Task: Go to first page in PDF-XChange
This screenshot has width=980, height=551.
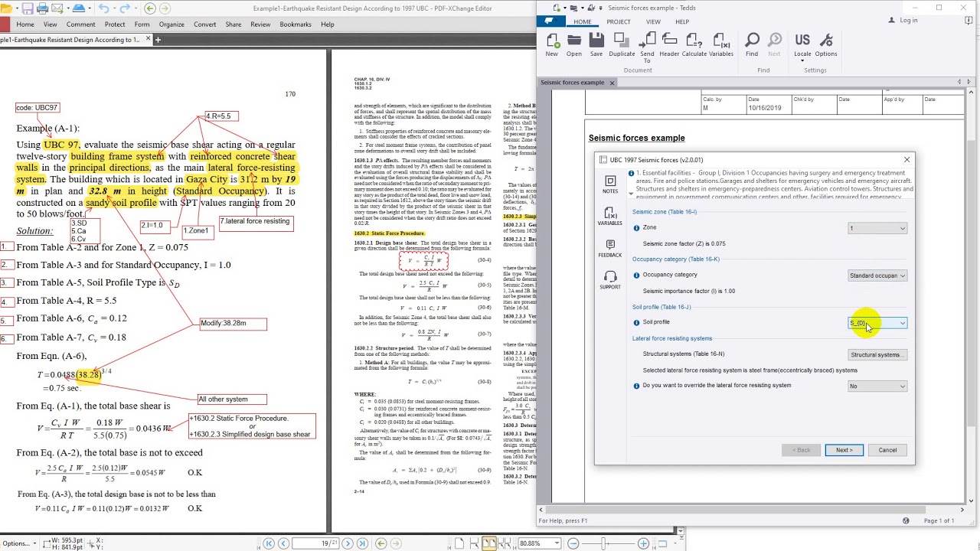Action: coord(269,543)
